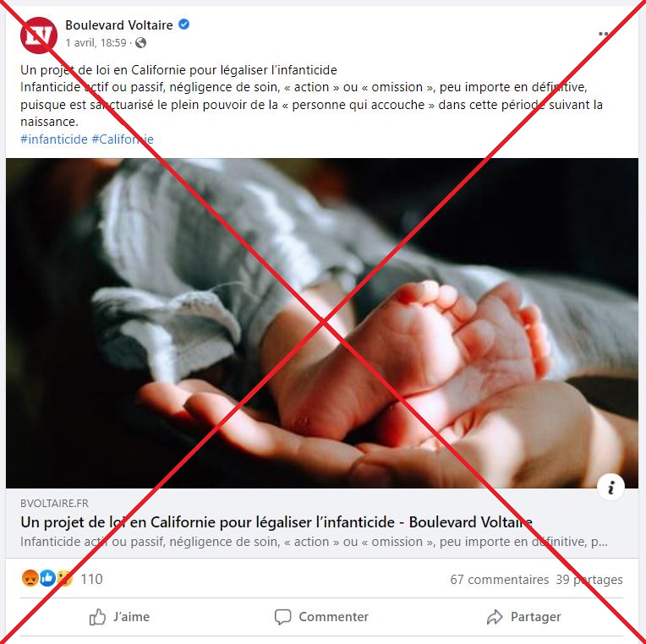The height and width of the screenshot is (644, 646).
Task: Click the angry reaction emoji
Action: [x=30, y=579]
